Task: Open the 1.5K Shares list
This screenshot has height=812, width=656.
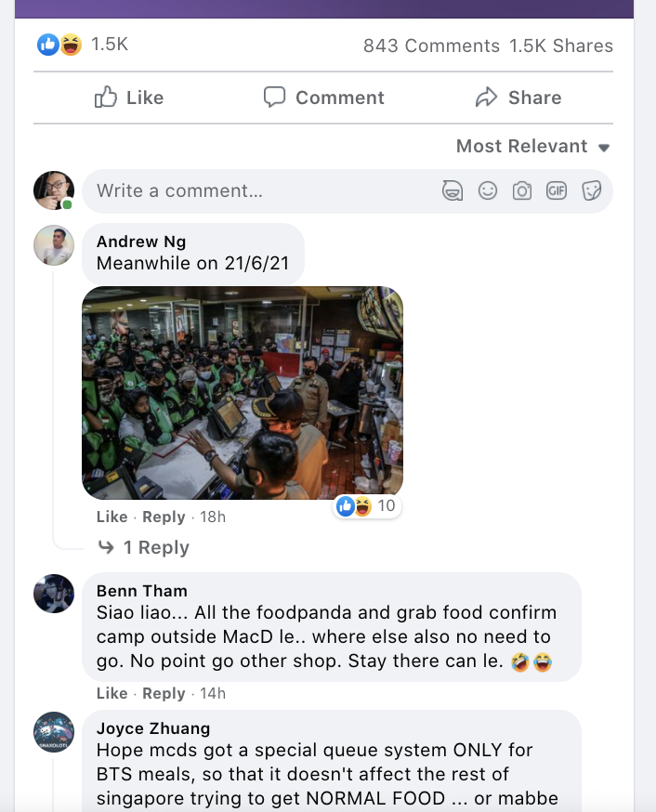Action: tap(561, 46)
